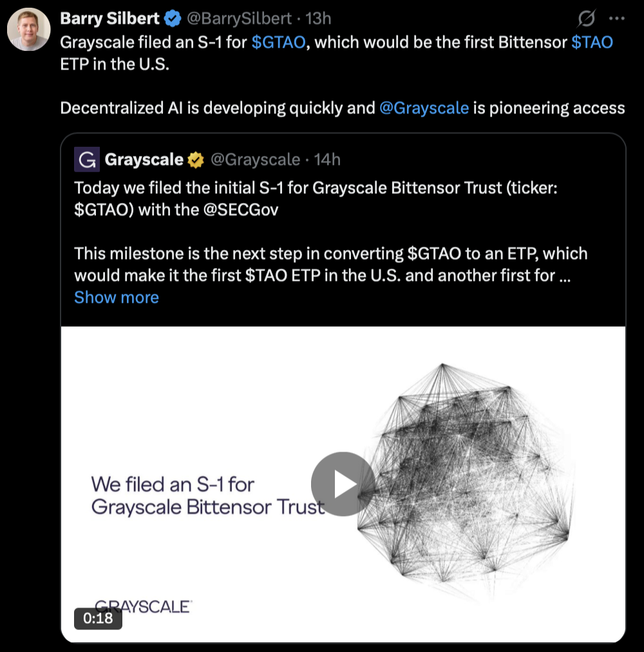Viewport: 644px width, 652px height.
Task: Click the Grayscale display name in quoted tweet
Action: 144,159
